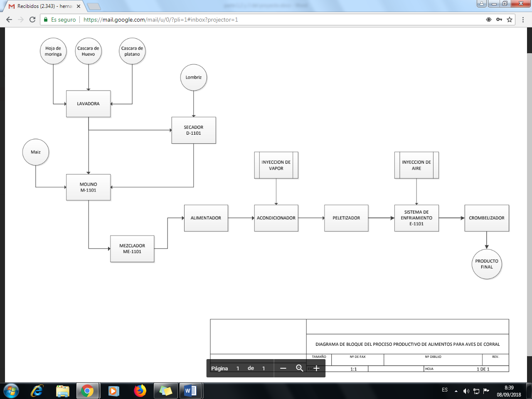Click the current page number field
The height and width of the screenshot is (399, 532).
tap(238, 368)
